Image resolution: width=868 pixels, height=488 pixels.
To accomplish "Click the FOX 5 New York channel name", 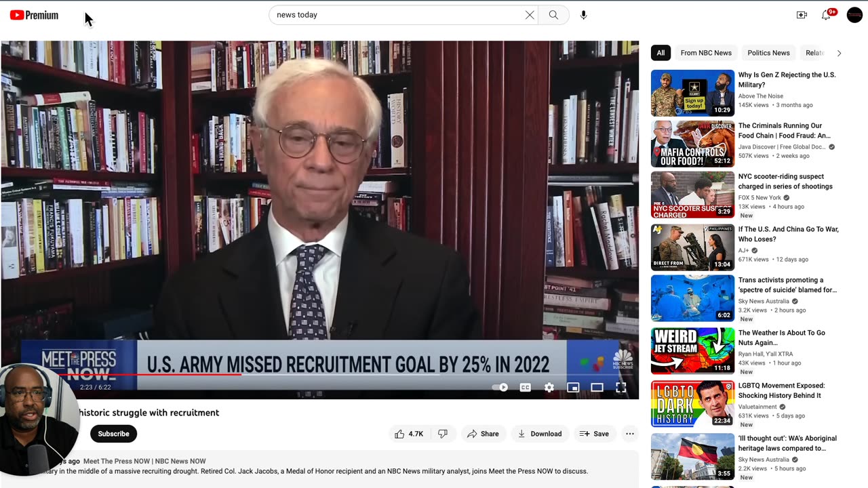I will (759, 198).
